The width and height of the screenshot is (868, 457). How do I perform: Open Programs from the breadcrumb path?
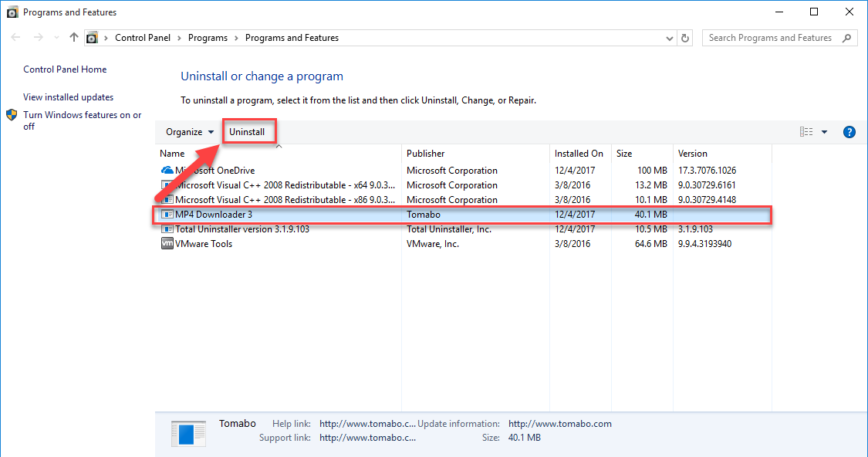point(208,37)
